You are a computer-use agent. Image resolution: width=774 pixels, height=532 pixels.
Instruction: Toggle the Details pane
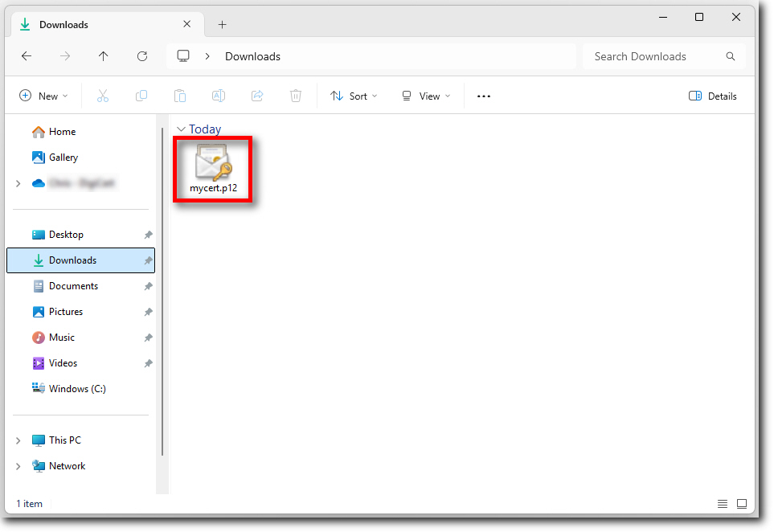[712, 96]
